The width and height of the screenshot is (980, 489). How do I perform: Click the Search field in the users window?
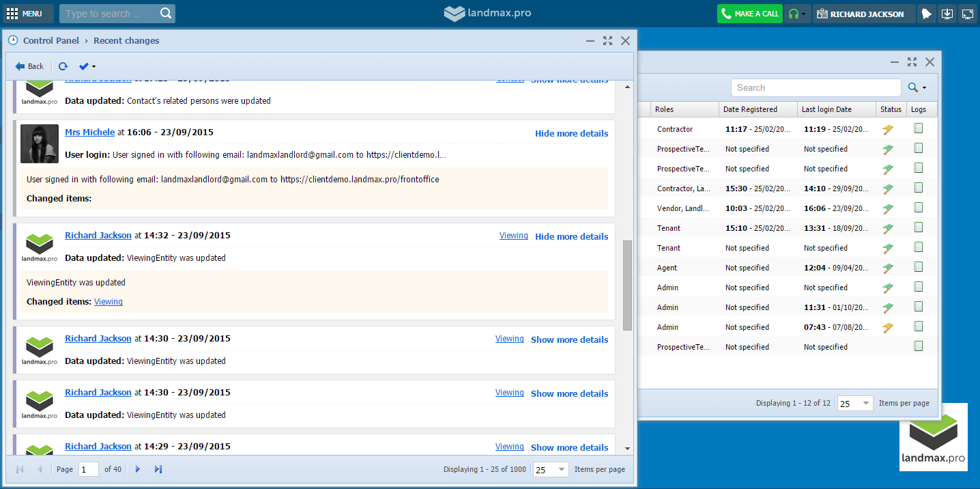coord(816,87)
